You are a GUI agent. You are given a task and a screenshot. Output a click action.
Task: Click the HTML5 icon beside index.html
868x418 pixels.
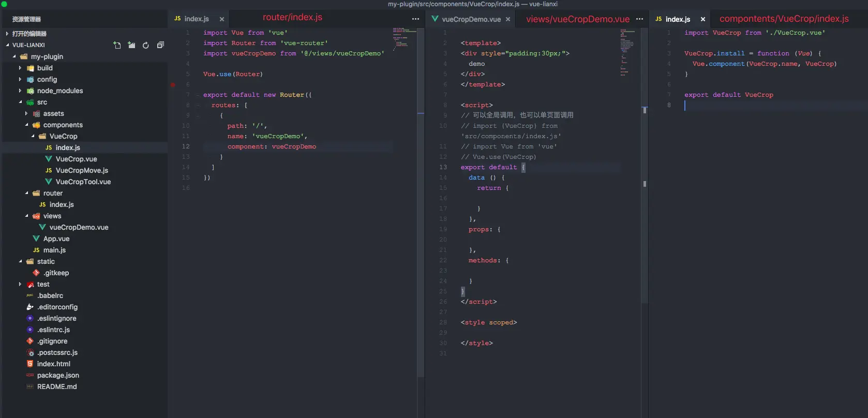[30, 364]
